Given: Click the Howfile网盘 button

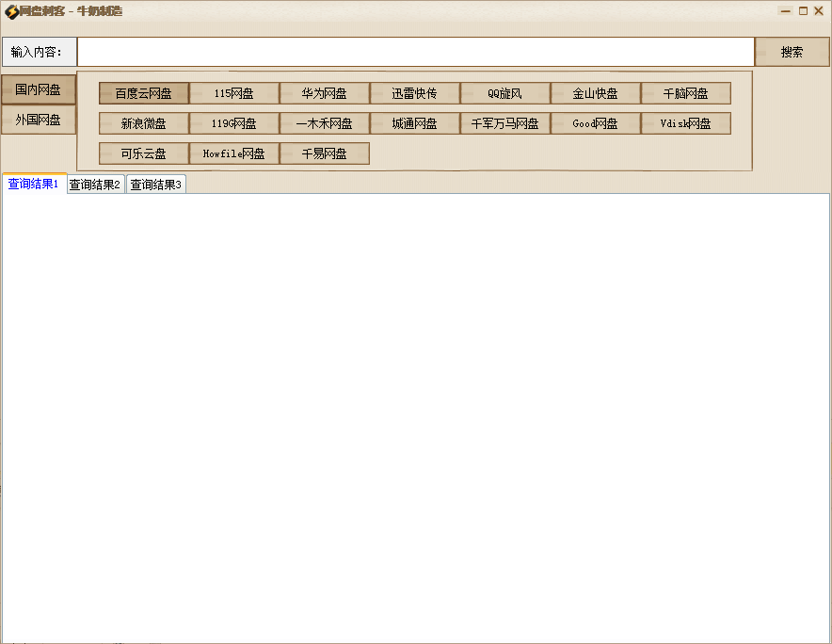Looking at the screenshot, I should click(234, 153).
